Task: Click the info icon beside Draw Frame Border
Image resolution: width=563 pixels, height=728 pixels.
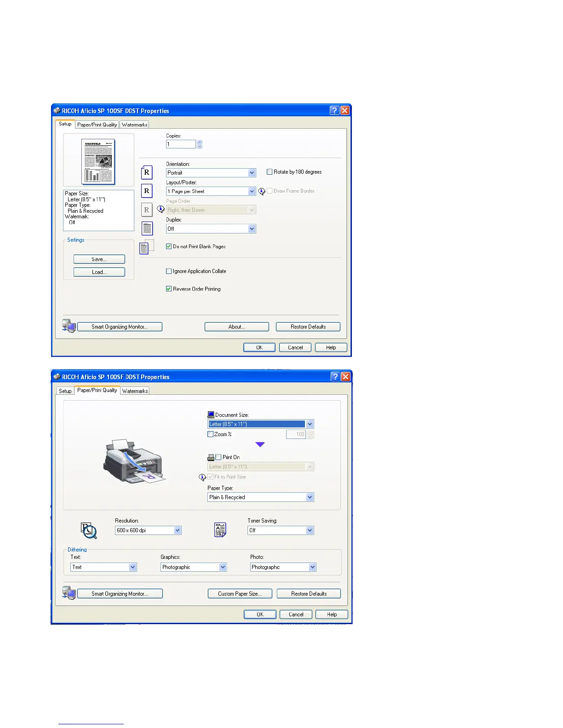Action: coord(262,191)
